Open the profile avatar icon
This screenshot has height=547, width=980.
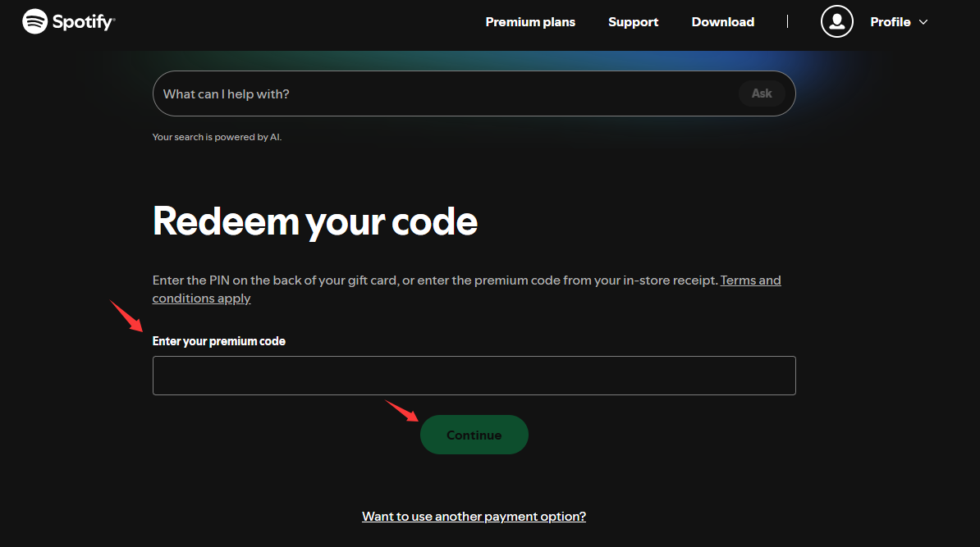(x=837, y=21)
